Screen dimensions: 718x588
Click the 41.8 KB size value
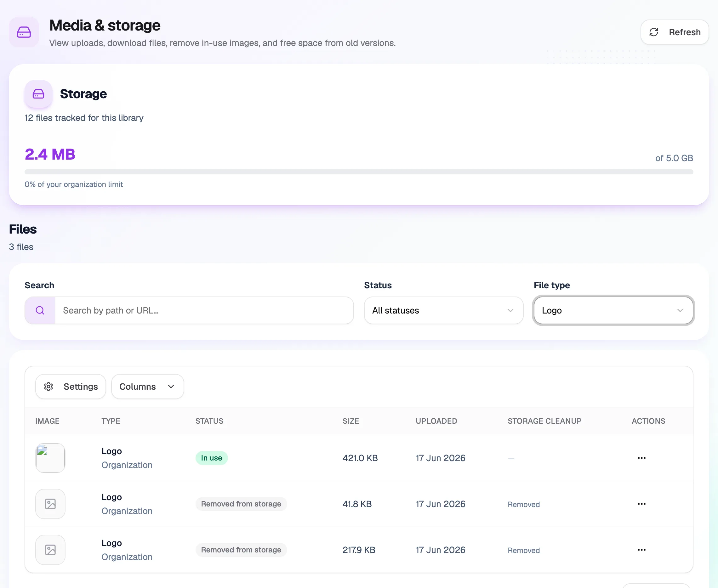pyautogui.click(x=357, y=504)
